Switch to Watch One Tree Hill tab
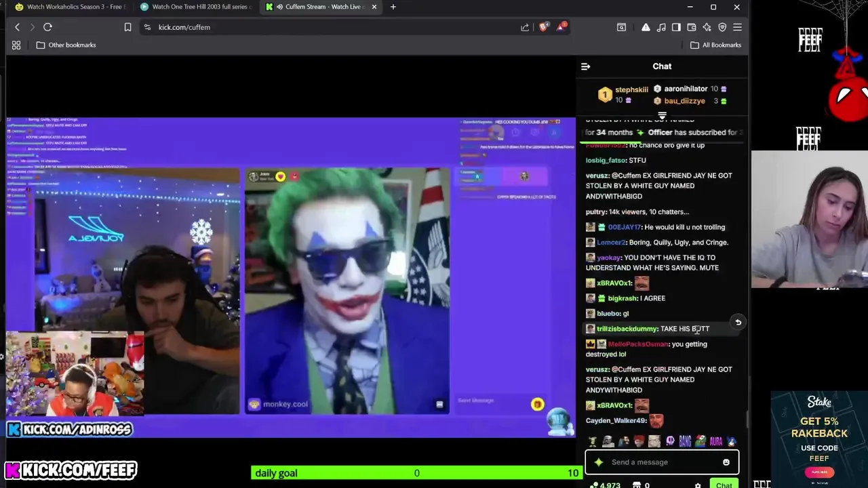This screenshot has height=488, width=868. tap(195, 7)
